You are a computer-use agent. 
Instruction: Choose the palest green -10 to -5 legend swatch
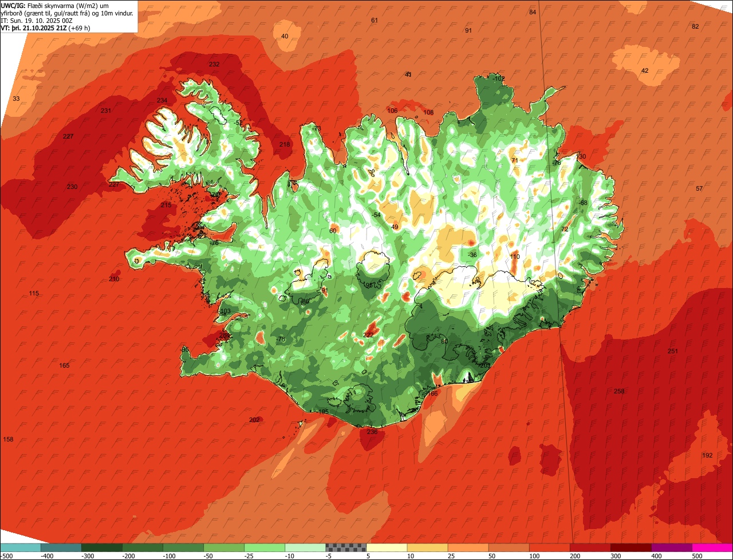pyautogui.click(x=305, y=547)
